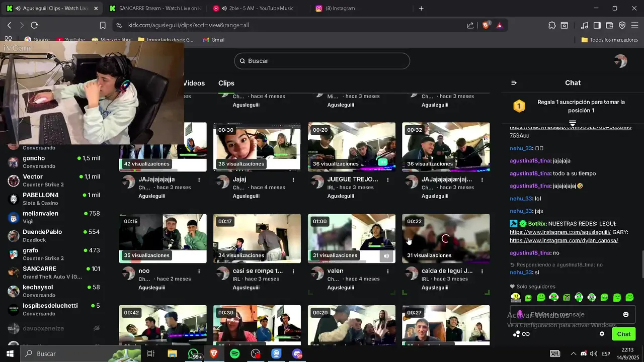Open WhatsApp from the taskbar
644x362 pixels.
click(x=194, y=354)
